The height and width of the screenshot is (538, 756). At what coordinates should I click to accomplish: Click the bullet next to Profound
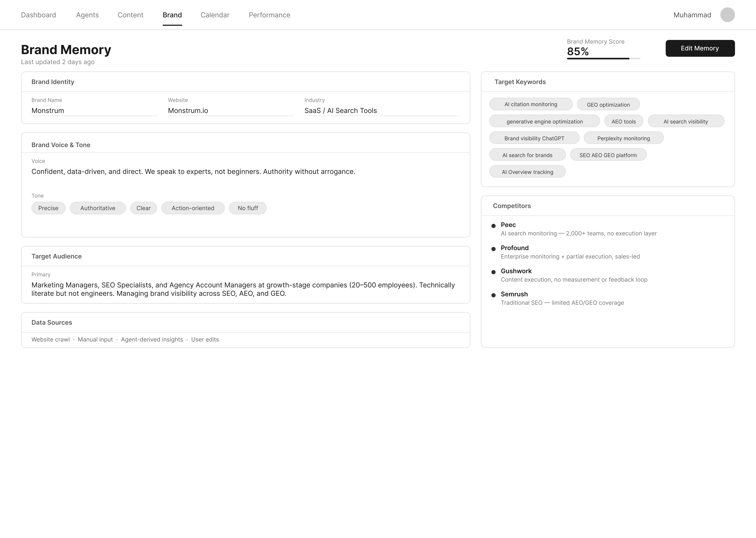(493, 249)
